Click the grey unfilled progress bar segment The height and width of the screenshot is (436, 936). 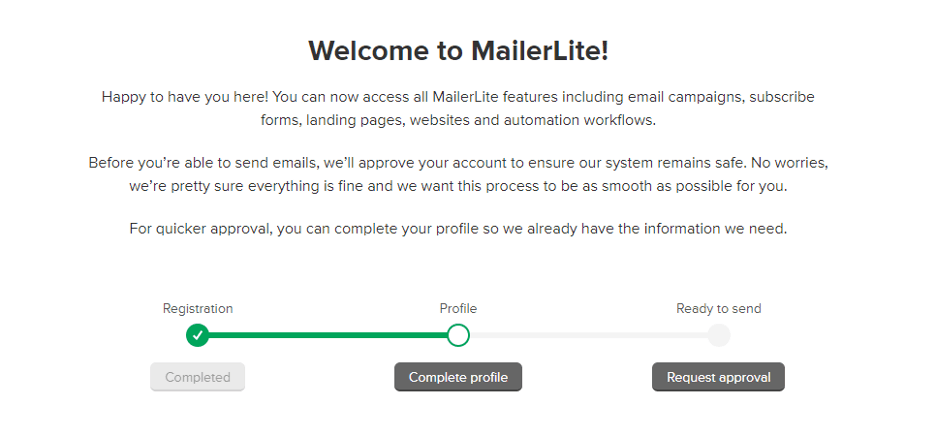tap(588, 335)
